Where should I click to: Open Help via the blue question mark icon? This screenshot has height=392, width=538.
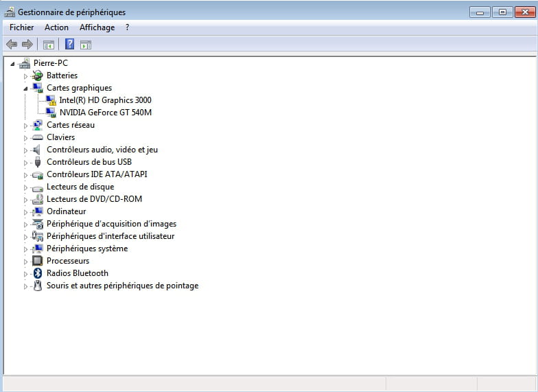pyautogui.click(x=69, y=45)
